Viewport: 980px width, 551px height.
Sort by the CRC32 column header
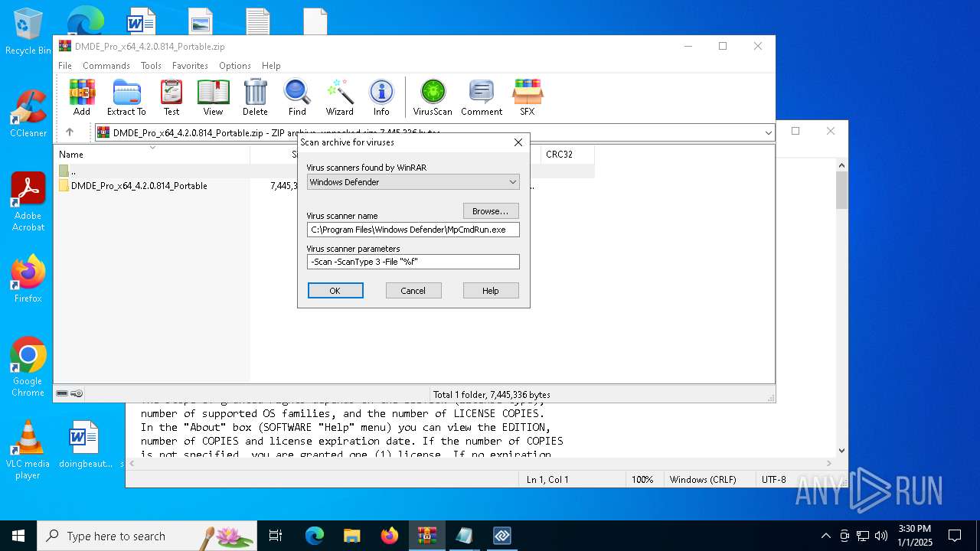567,154
